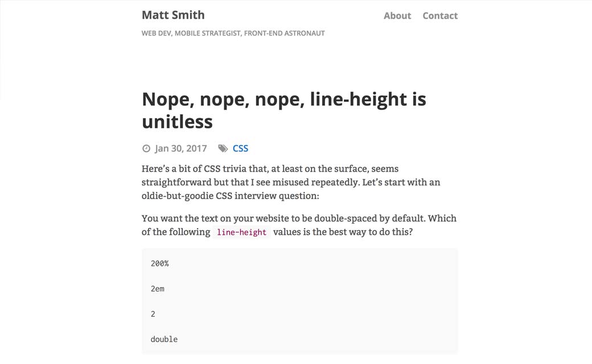Click the Jan 30, 2017 post date
This screenshot has height=364, width=592.
[x=180, y=148]
